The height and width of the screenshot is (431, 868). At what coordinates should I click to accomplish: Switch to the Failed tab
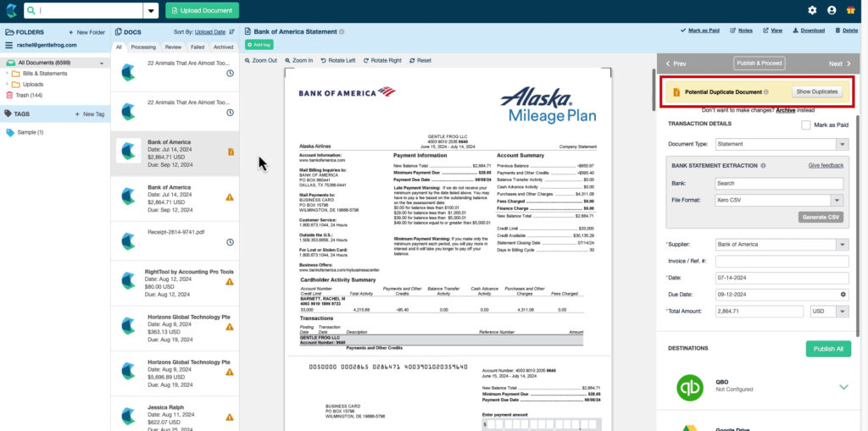(x=197, y=47)
